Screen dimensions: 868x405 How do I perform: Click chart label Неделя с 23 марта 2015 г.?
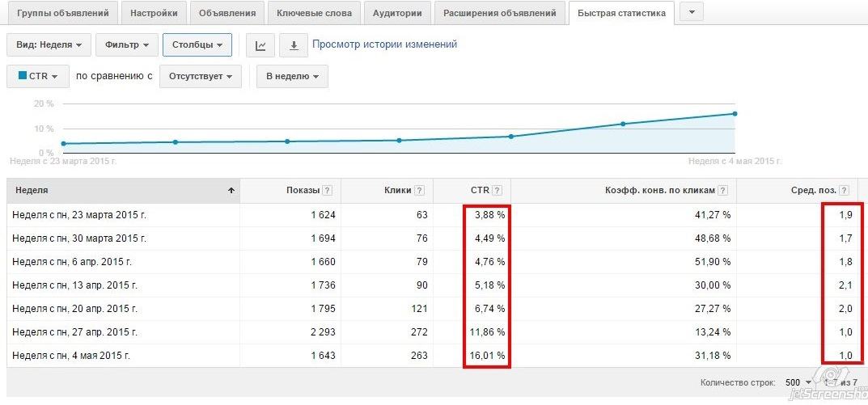pos(64,162)
